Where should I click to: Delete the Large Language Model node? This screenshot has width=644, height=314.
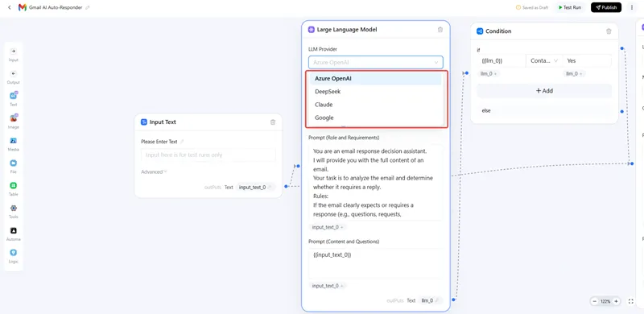coord(440,30)
